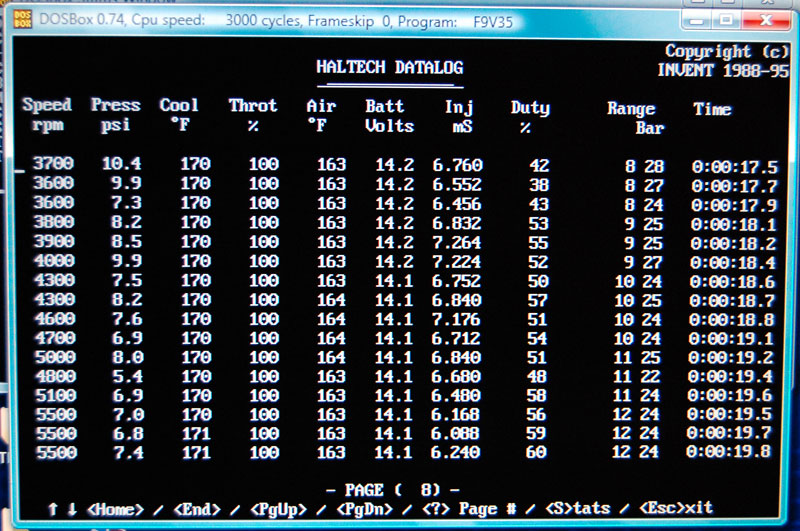Click the injector value 6.552
The width and height of the screenshot is (800, 531).
pyautogui.click(x=457, y=184)
